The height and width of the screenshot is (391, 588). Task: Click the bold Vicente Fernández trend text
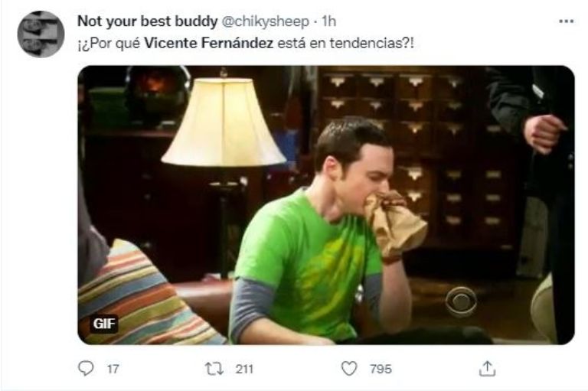pos(209,43)
